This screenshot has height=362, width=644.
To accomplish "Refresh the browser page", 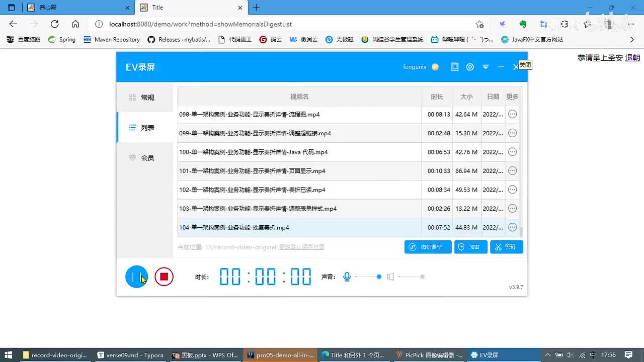I will (54, 24).
